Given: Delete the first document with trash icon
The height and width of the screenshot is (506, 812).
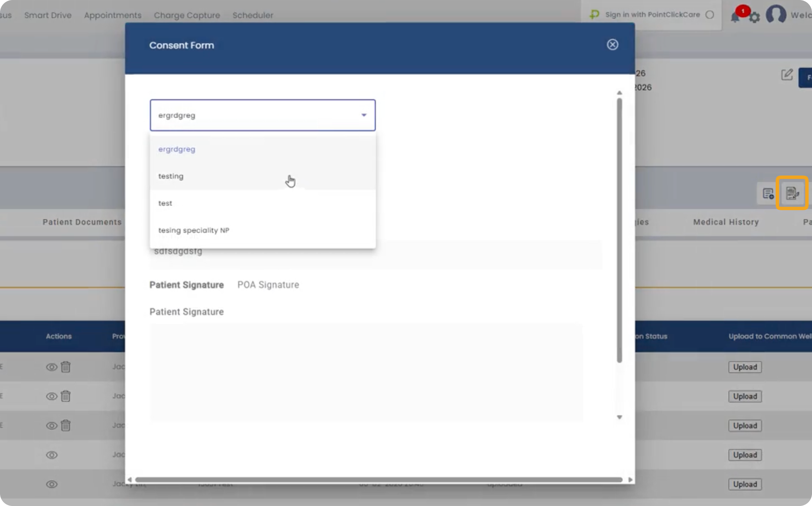Looking at the screenshot, I should (66, 367).
